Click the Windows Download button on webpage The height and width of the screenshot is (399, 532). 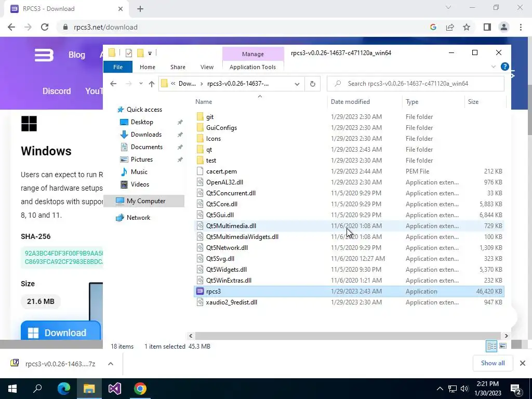(61, 331)
